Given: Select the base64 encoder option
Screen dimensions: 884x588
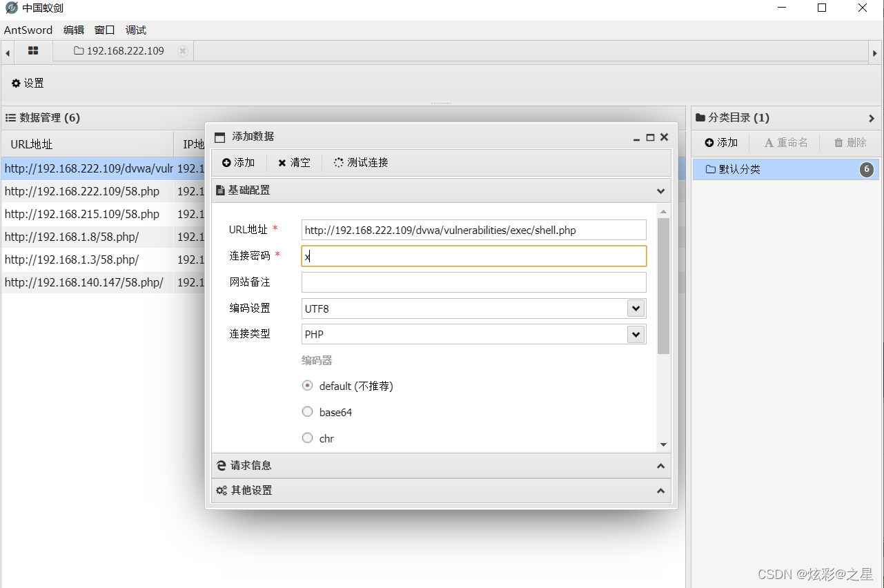Looking at the screenshot, I should pyautogui.click(x=308, y=412).
